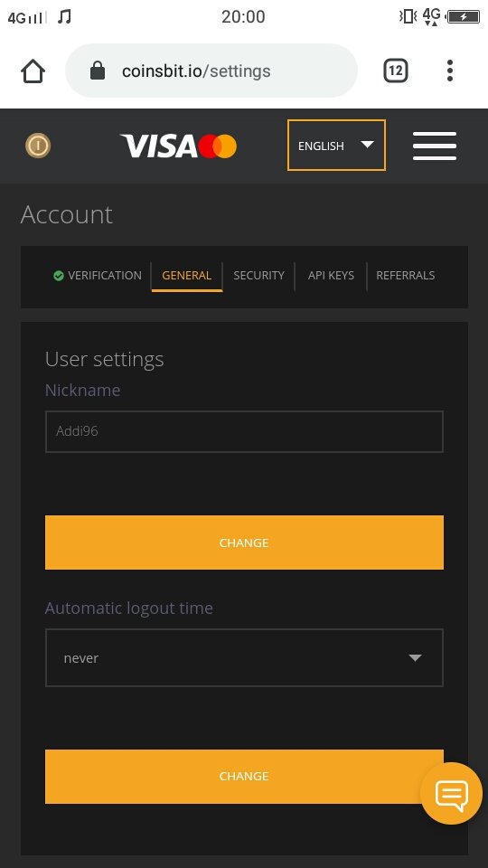The height and width of the screenshot is (868, 488).
Task: Open the hamburger navigation menu
Action: (435, 146)
